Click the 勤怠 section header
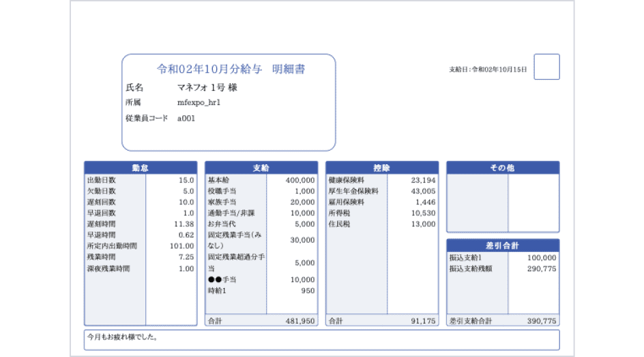This screenshot has height=357, width=644. click(x=141, y=168)
